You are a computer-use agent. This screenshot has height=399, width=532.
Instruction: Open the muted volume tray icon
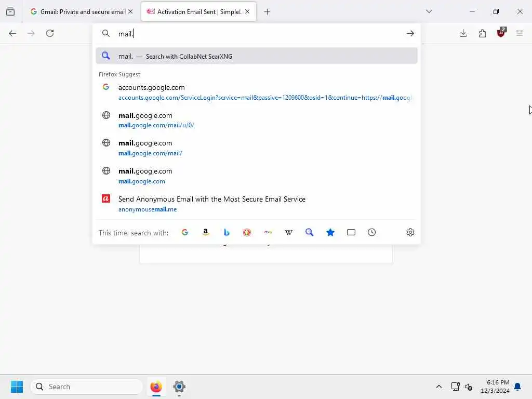coord(469,387)
